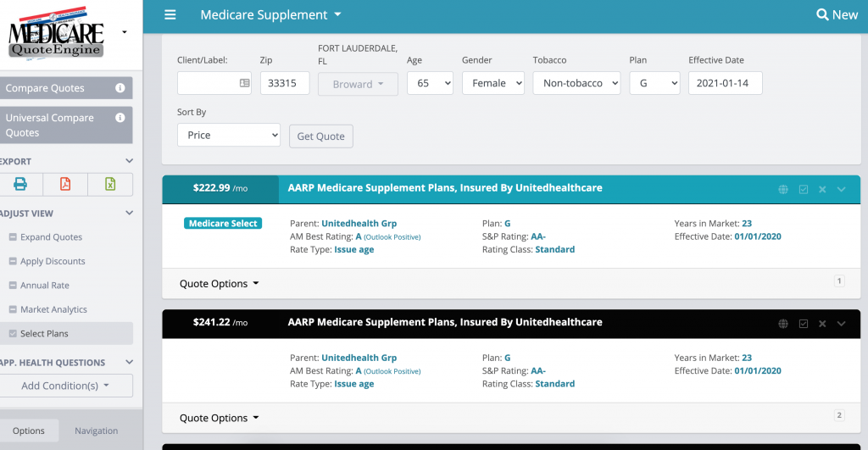This screenshot has width=868, height=450.
Task: Click the print export icon
Action: 20,184
